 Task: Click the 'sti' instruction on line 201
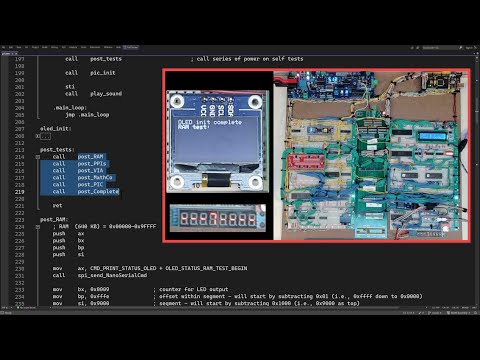[70, 87]
